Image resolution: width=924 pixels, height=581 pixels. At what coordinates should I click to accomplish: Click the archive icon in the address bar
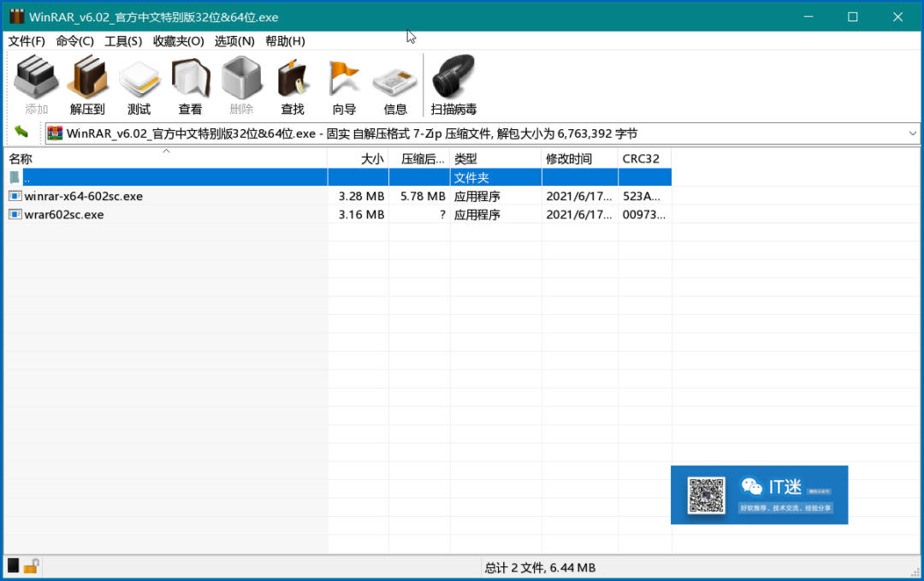point(55,133)
